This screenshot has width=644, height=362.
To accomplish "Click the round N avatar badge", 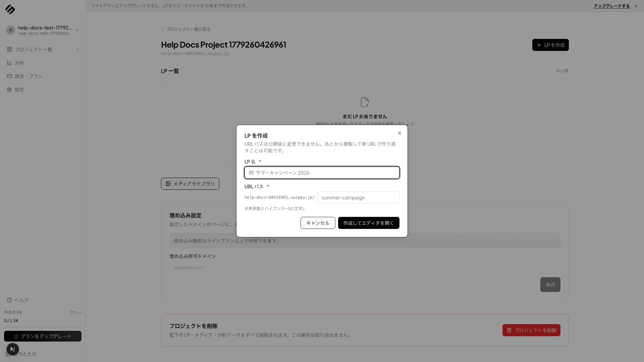I will coord(13,349).
